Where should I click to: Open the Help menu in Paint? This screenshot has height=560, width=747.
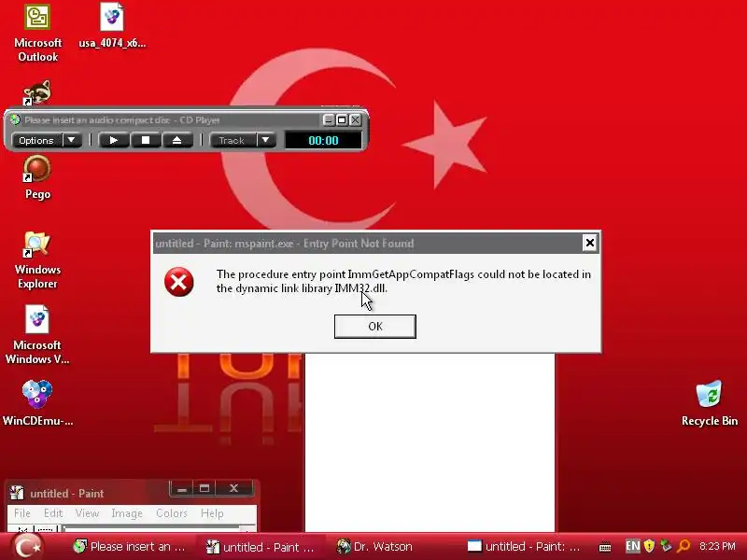212,513
